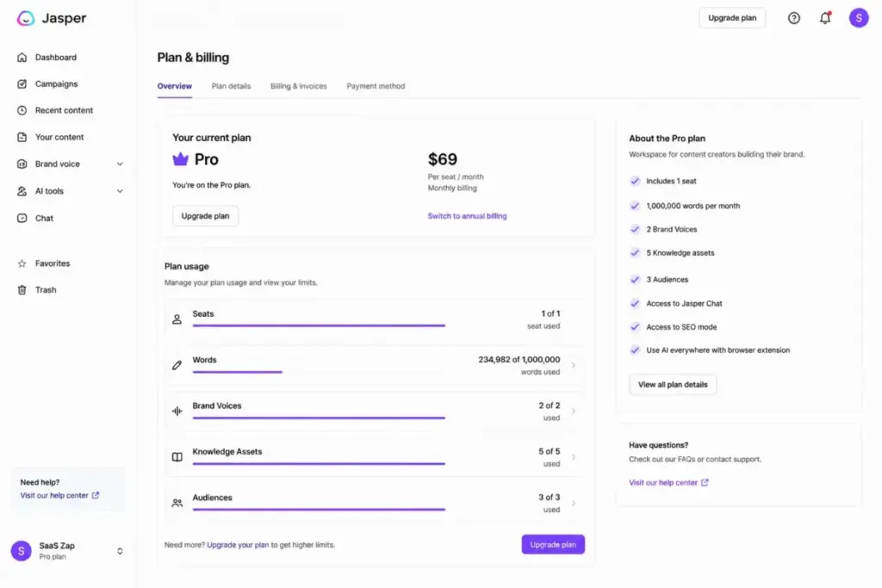882x588 pixels.
Task: Click the Upgrade your plan inline link
Action: (238, 545)
